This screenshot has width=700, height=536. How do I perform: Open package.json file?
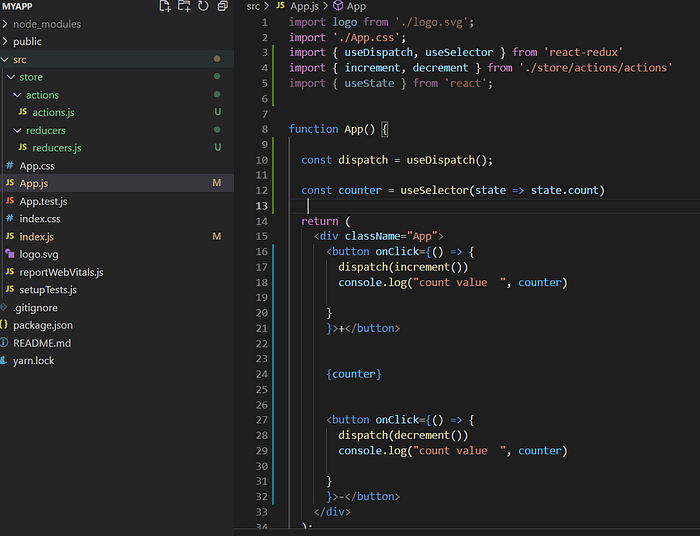43,325
